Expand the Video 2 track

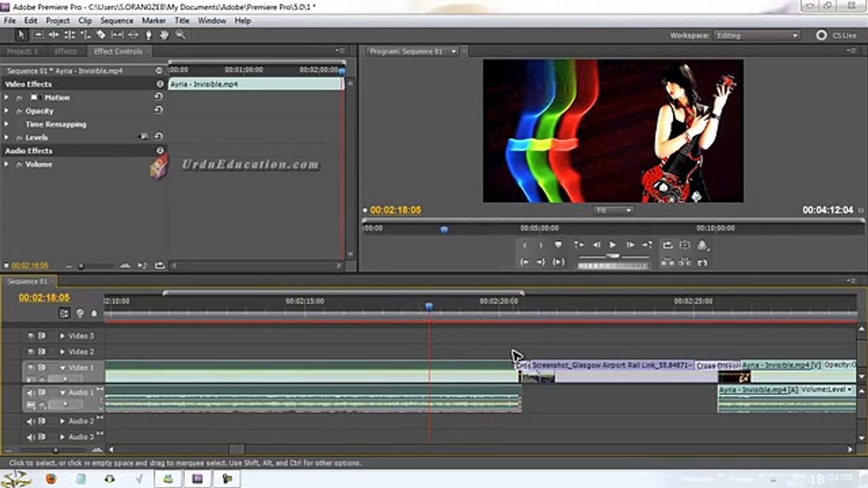coord(62,352)
